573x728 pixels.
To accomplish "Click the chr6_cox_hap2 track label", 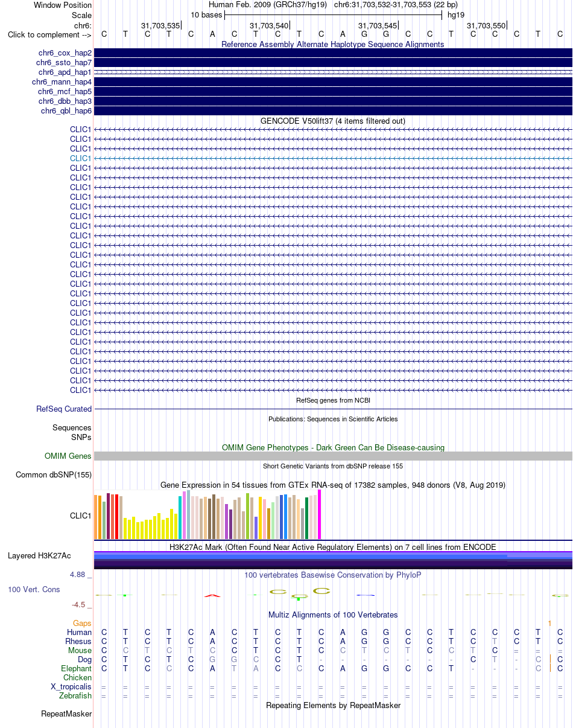I will point(64,53).
